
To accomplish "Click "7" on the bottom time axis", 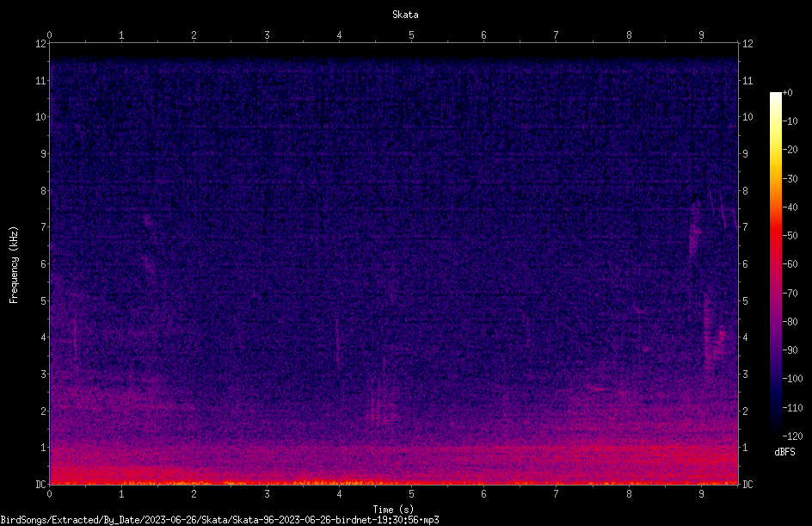I will [x=557, y=494].
